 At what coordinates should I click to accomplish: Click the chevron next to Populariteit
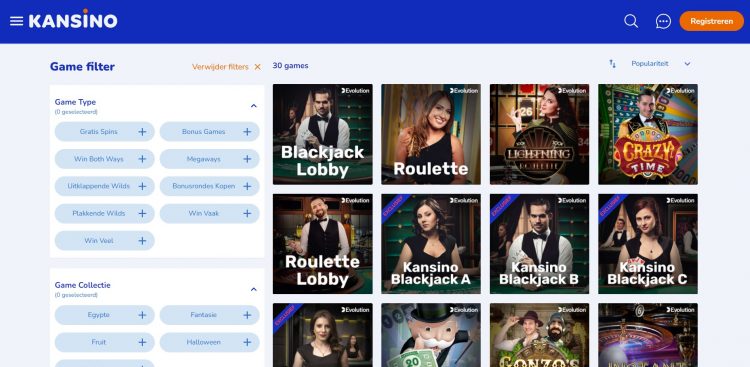point(687,64)
